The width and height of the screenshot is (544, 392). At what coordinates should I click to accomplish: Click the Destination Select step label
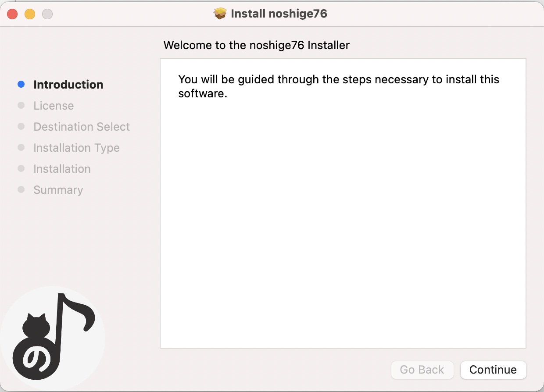point(82,127)
